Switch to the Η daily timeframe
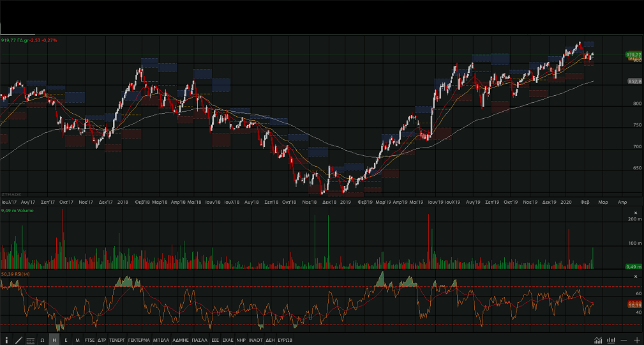This screenshot has width=644, height=345. [54, 340]
